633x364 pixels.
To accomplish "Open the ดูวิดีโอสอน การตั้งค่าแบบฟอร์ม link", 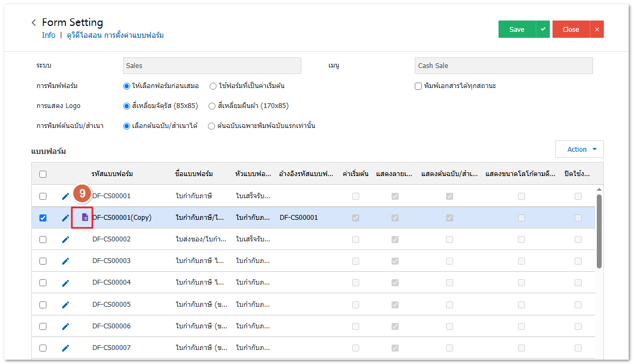I will click(x=115, y=35).
